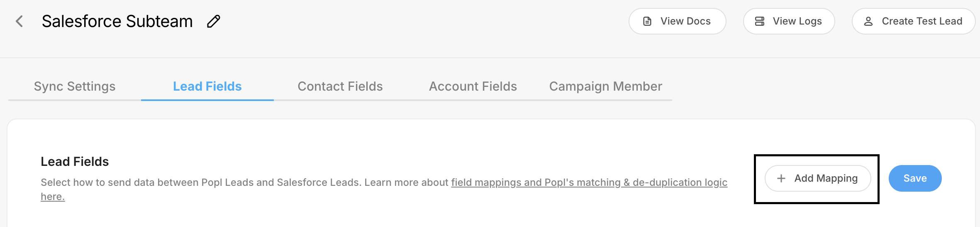Select the Lead Fields tab
This screenshot has width=980, height=227.
pyautogui.click(x=207, y=86)
